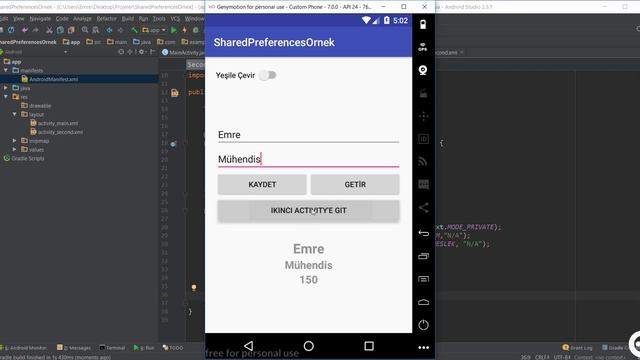
Task: Click intention lightbulb in editor gutter
Action: point(194,288)
